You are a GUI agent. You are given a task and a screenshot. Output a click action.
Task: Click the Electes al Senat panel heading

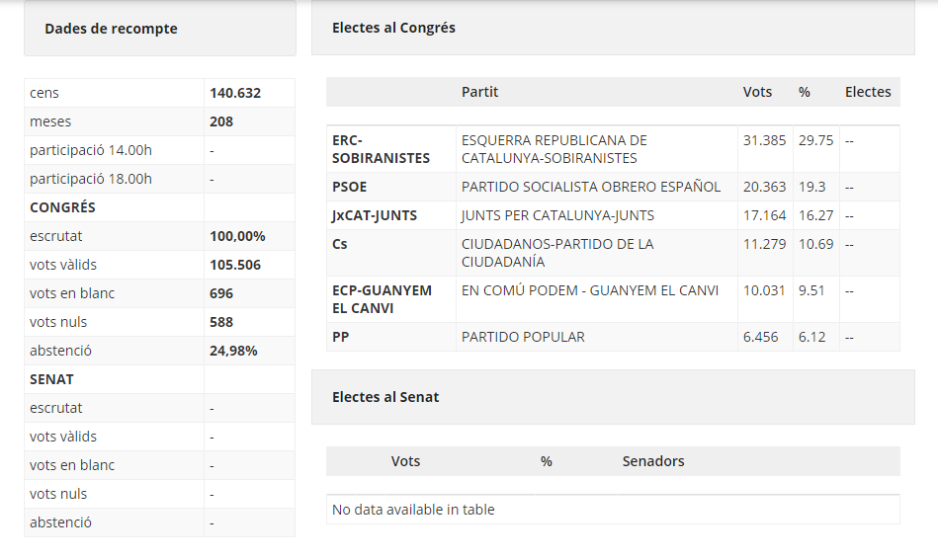pos(385,397)
